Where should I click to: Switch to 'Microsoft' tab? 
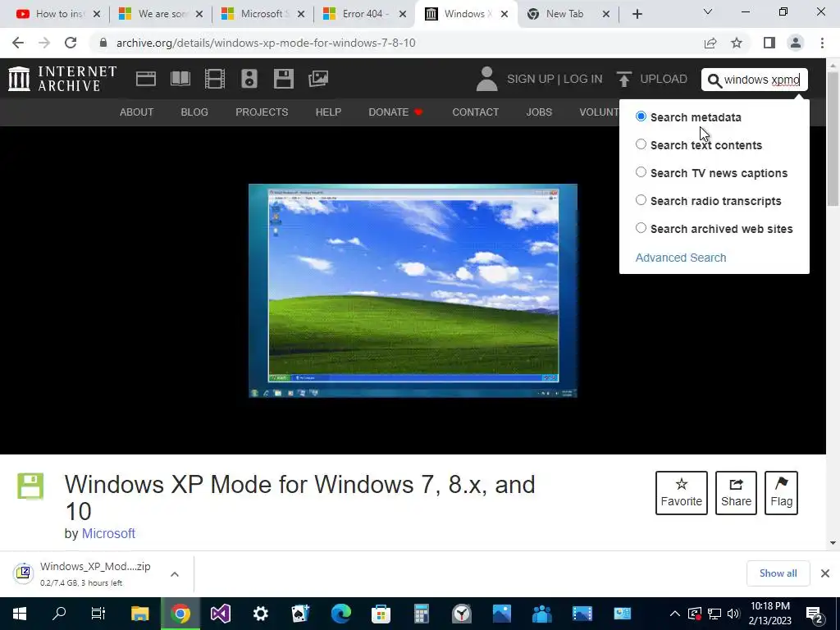263,14
